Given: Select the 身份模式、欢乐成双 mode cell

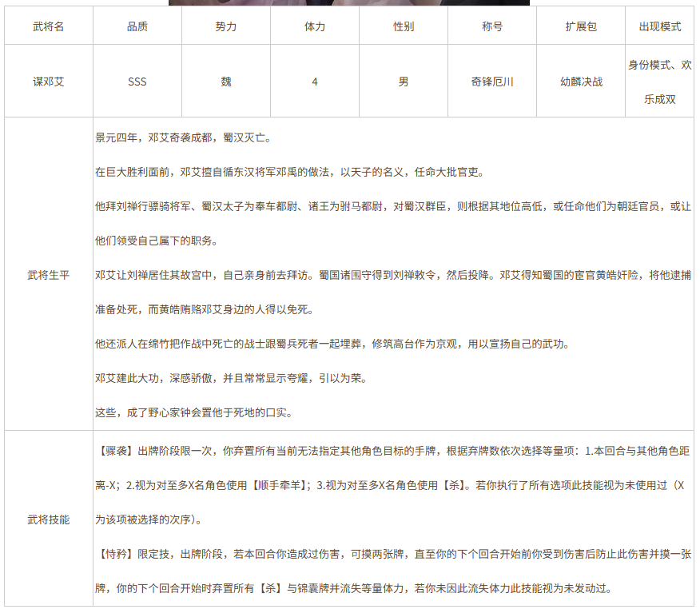Looking at the screenshot, I should coord(660,82).
